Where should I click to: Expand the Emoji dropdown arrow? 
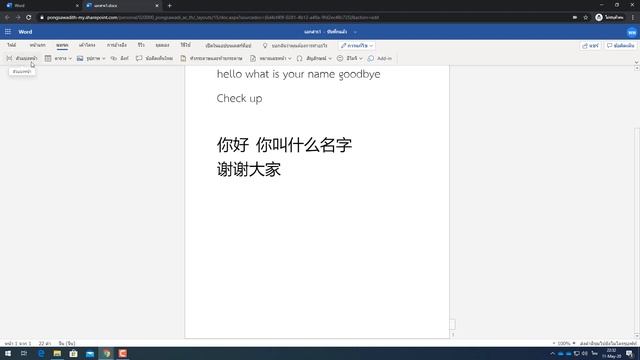click(361, 59)
